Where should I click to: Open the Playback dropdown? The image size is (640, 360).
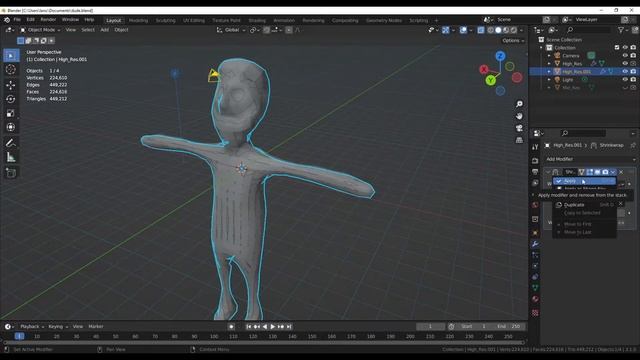point(32,327)
